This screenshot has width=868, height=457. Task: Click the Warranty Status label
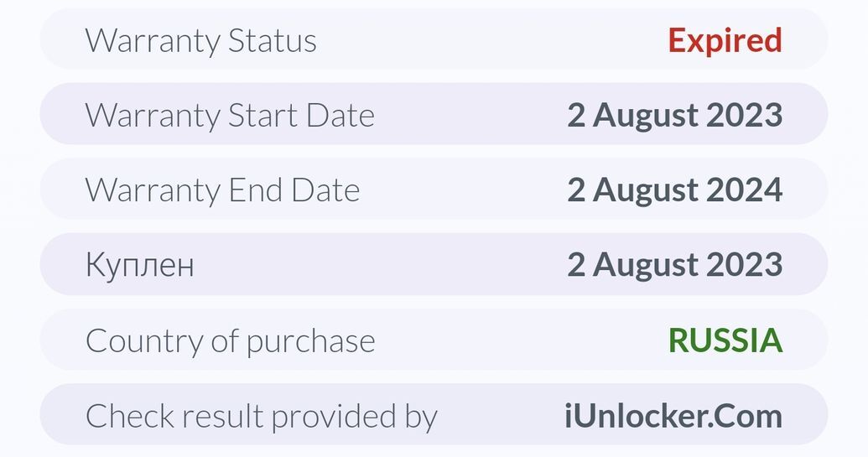pyautogui.click(x=201, y=40)
